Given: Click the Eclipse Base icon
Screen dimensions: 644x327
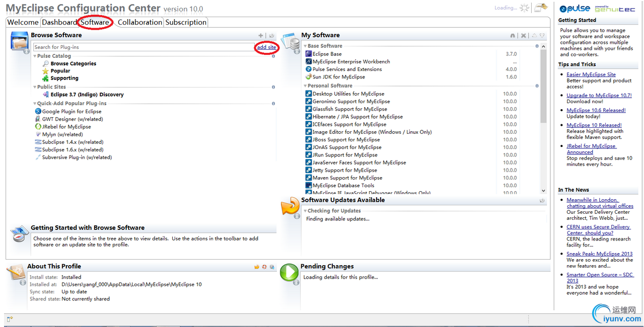Looking at the screenshot, I should click(309, 54).
